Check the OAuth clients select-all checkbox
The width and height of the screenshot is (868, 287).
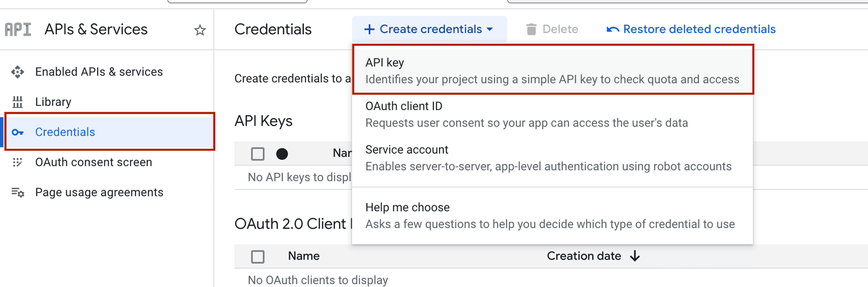click(x=257, y=256)
